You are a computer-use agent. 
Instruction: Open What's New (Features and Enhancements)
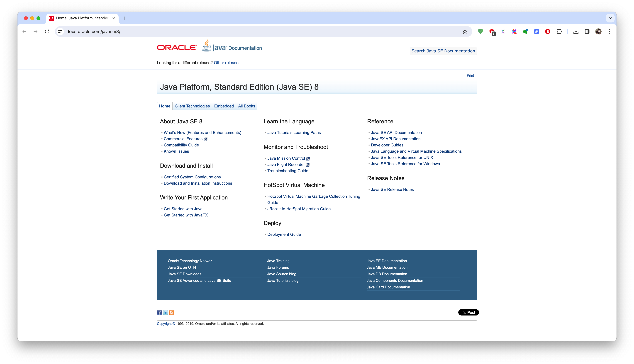coord(202,133)
